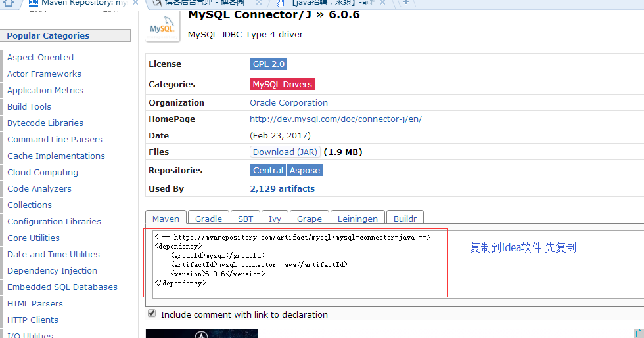Open the Oracle Corporation organization link
644x338 pixels.
[288, 102]
